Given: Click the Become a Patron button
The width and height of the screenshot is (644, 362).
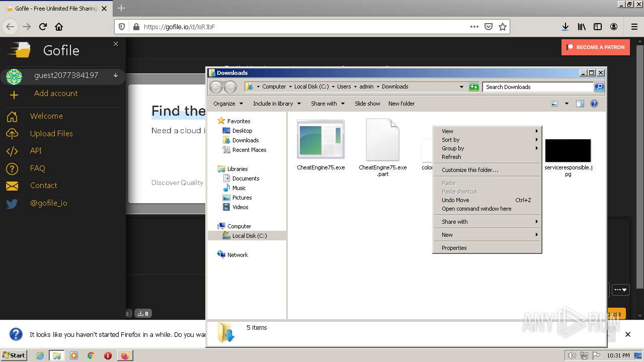Looking at the screenshot, I should click(x=596, y=47).
